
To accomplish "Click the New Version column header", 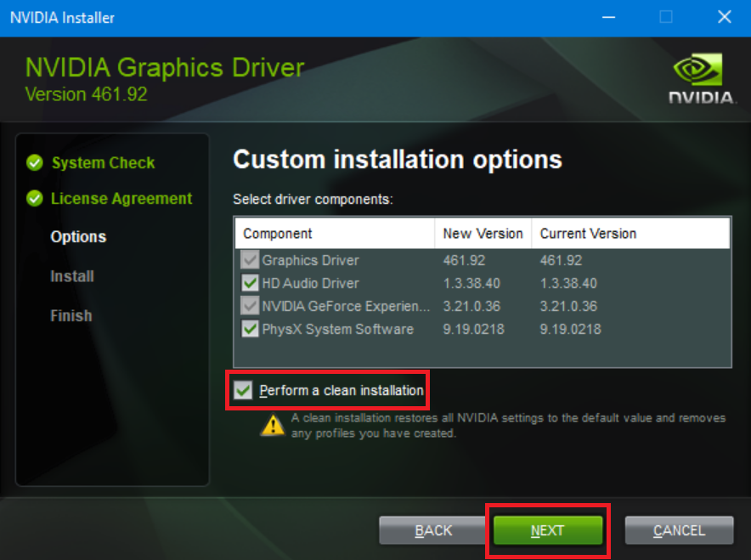I will coord(481,233).
